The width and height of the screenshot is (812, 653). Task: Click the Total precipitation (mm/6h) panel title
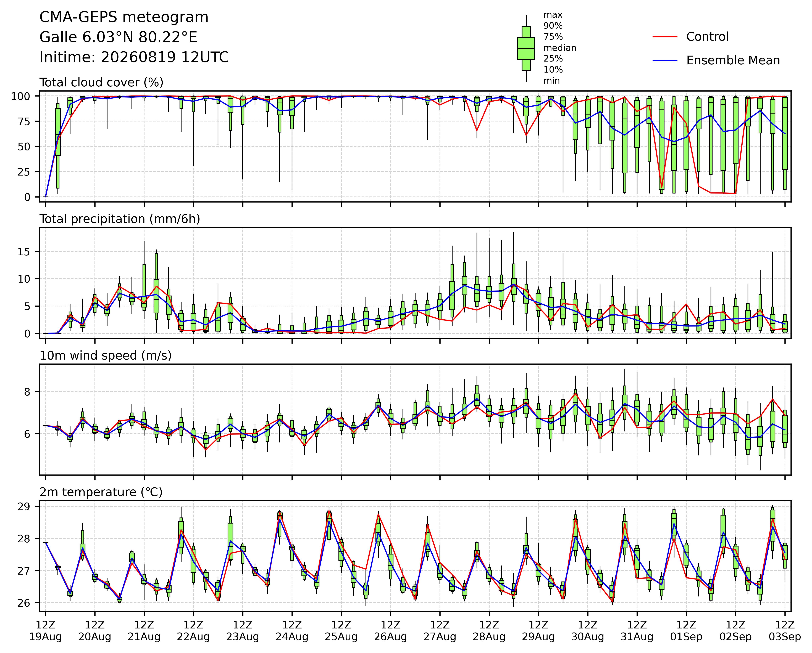[120, 219]
